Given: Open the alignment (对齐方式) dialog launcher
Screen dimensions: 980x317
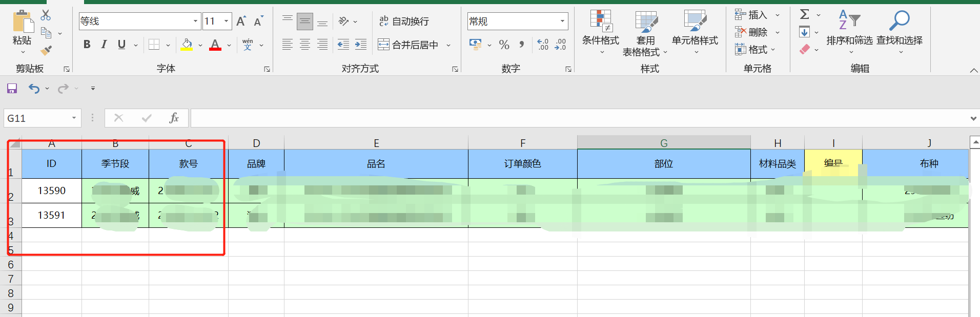Looking at the screenshot, I should pos(455,69).
